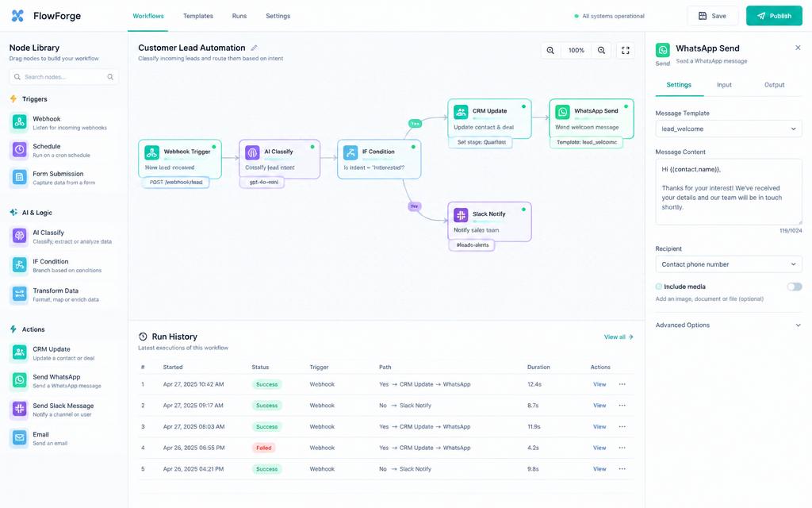Toggle the Include media switch

[x=795, y=287]
